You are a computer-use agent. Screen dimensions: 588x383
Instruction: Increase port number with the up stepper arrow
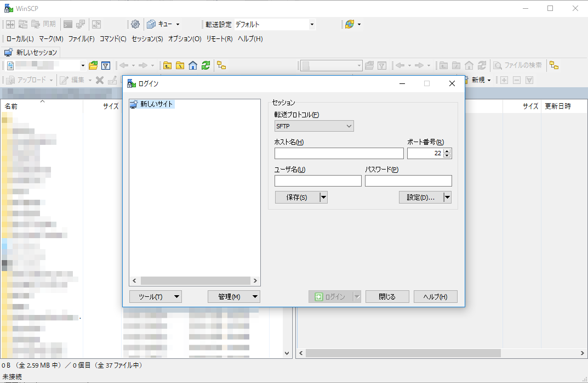[447, 151]
